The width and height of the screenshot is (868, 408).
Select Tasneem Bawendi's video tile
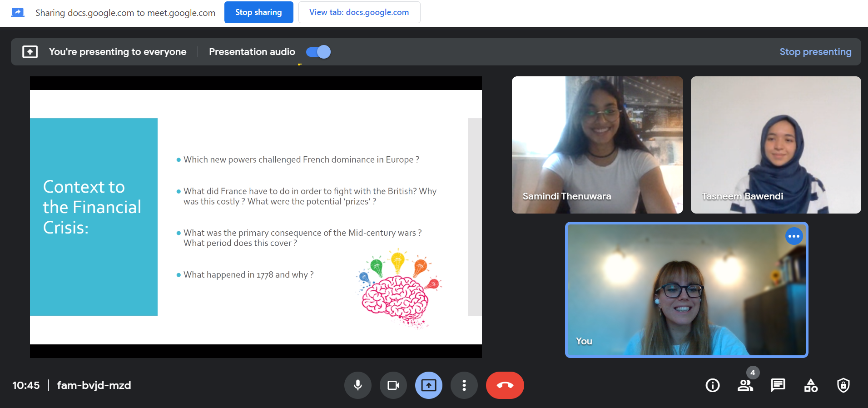click(776, 145)
